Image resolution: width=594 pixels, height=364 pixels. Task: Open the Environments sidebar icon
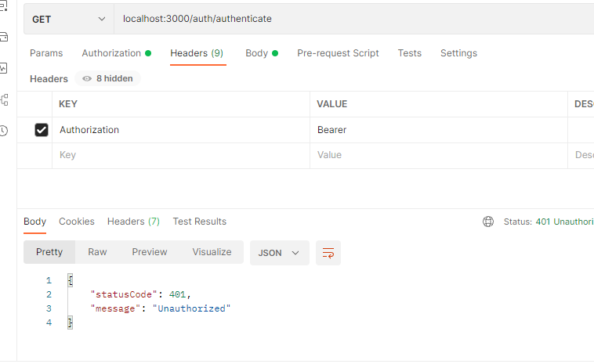3,5
